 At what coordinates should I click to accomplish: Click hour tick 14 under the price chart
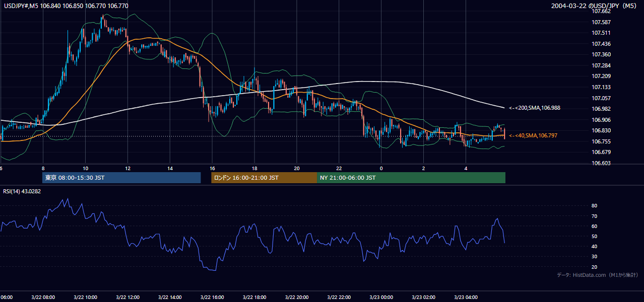(x=170, y=168)
